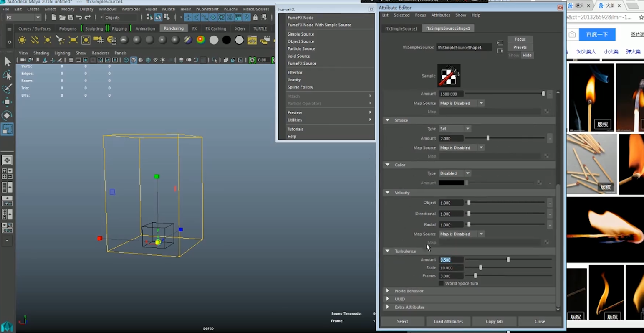Viewport: 644px width, 333px height.
Task: Toggle snap to grids icon
Action: pos(188,18)
